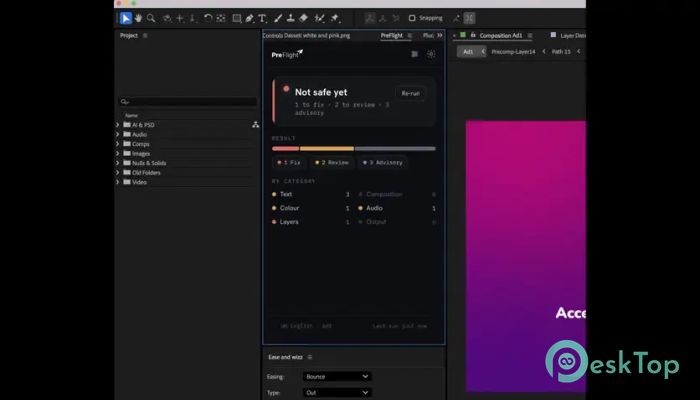Select the Brush tool

coord(278,18)
